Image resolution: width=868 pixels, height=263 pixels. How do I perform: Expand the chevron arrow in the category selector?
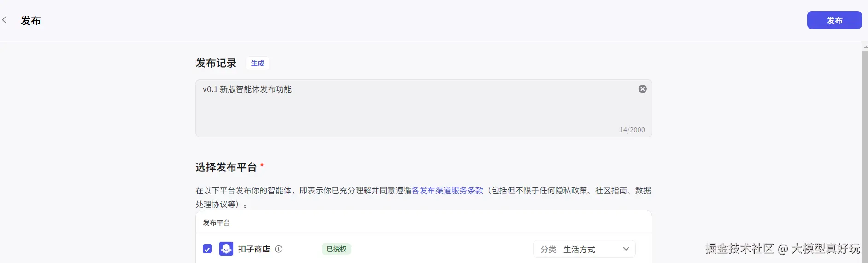(x=626, y=249)
